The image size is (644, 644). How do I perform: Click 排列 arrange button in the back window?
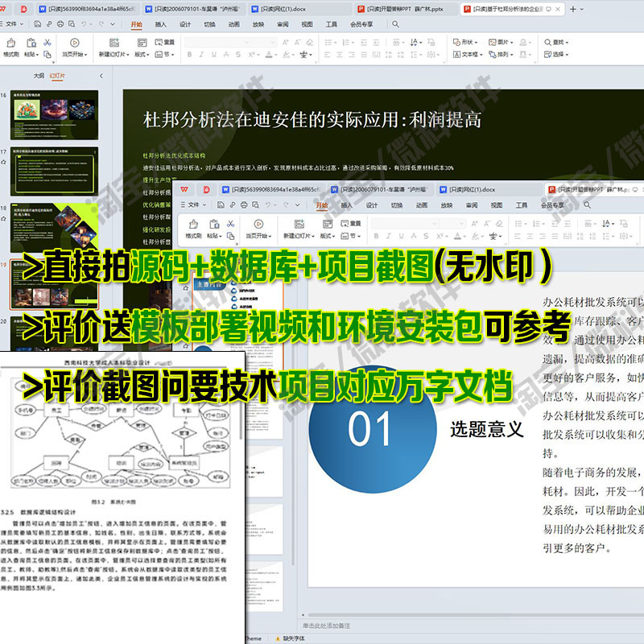pos(500,54)
